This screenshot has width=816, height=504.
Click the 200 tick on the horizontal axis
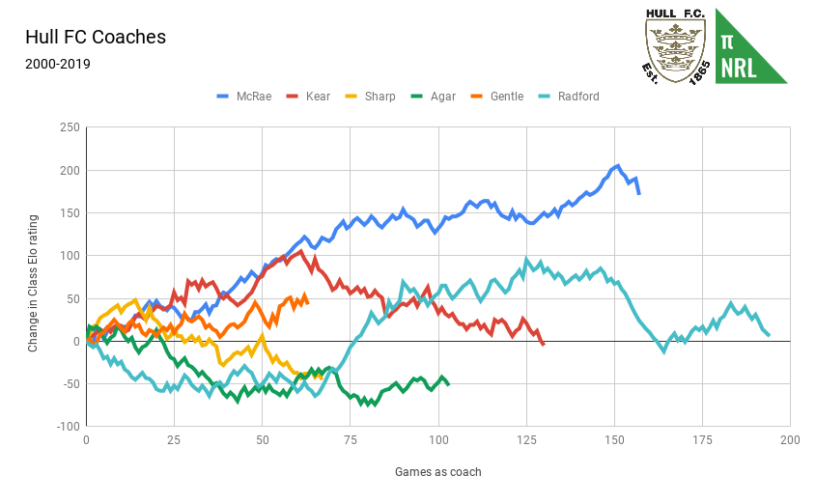point(790,440)
